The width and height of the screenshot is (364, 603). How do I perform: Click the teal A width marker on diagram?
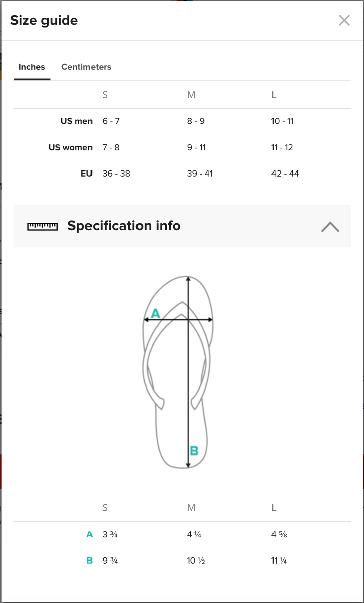155,314
